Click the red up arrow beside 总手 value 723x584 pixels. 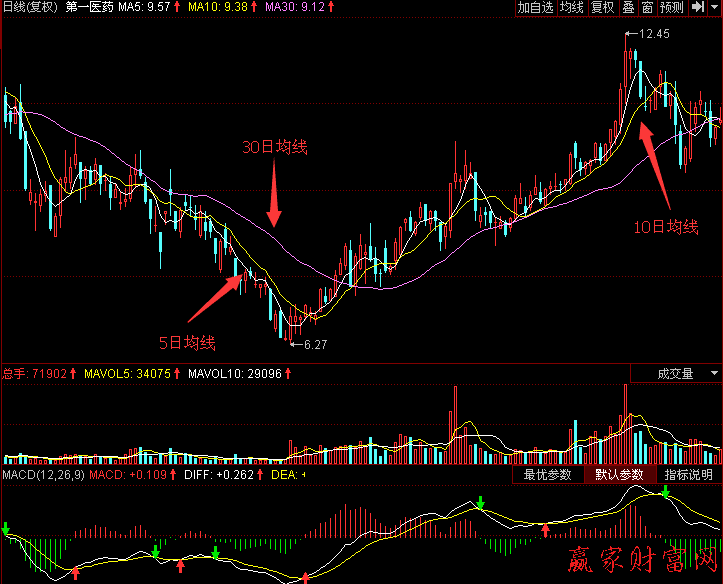(x=74, y=374)
